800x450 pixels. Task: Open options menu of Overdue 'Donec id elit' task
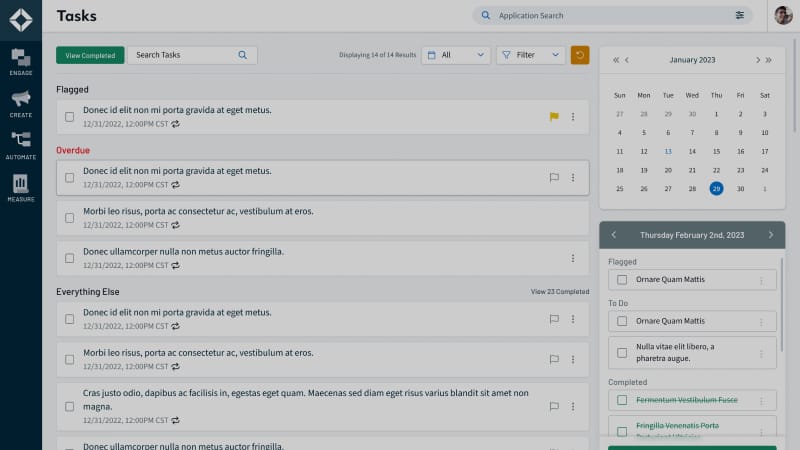click(573, 178)
